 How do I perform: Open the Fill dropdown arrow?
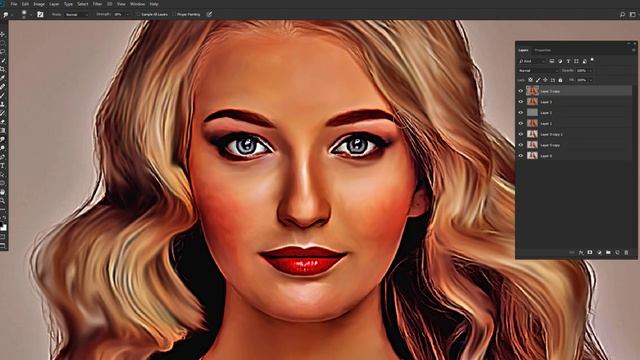(x=590, y=80)
